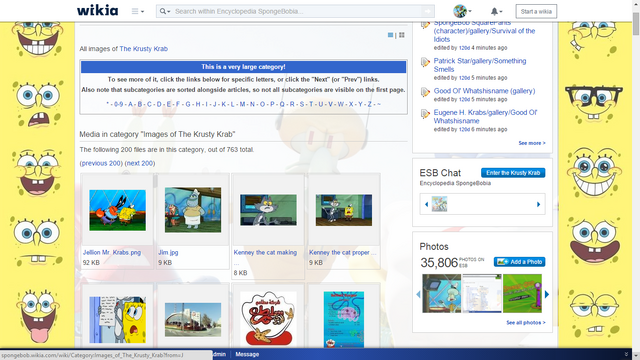Open the search scope dropdown magnifier
This screenshot has height=360, width=640.
pos(165,11)
